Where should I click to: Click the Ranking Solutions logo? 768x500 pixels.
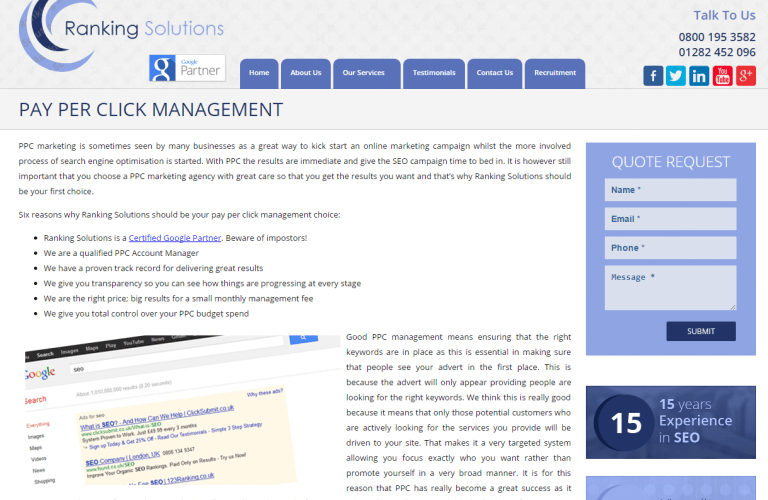tap(121, 34)
